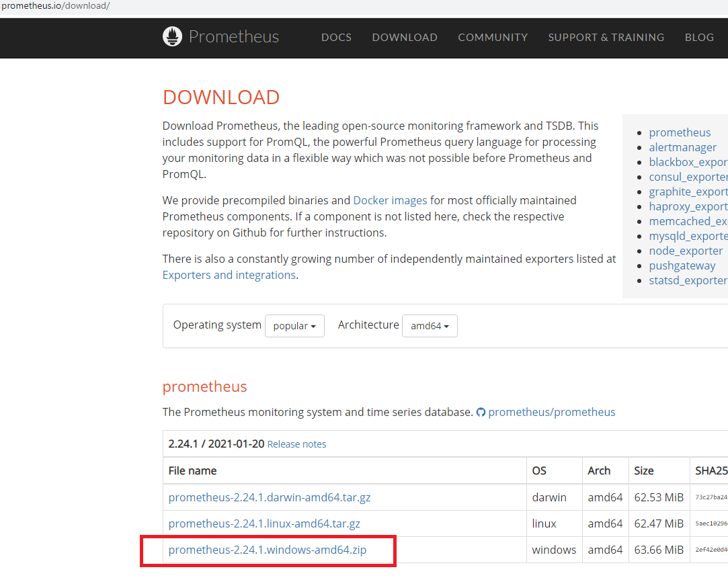Follow the Docker images link
Image resolution: width=728 pixels, height=588 pixels.
click(390, 200)
